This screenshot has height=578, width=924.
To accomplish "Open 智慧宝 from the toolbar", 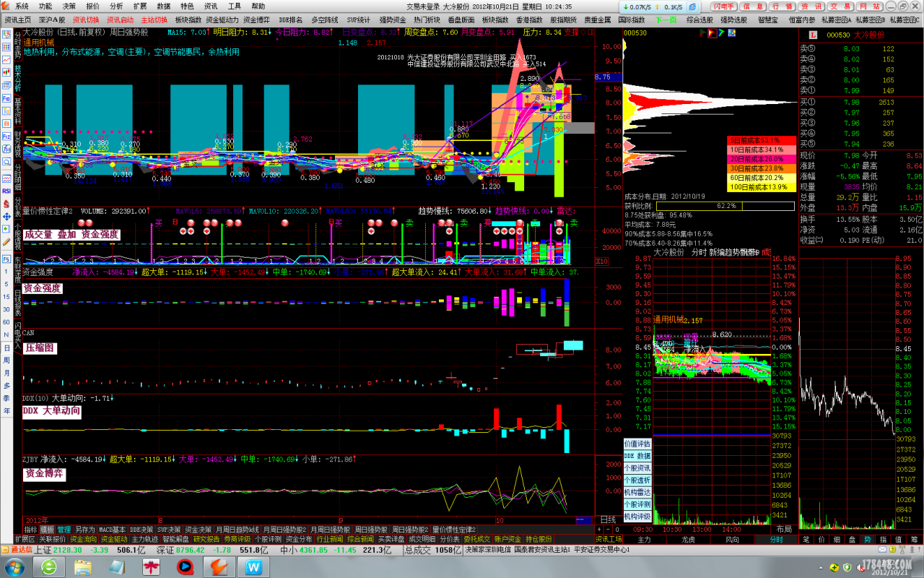I will [768, 20].
